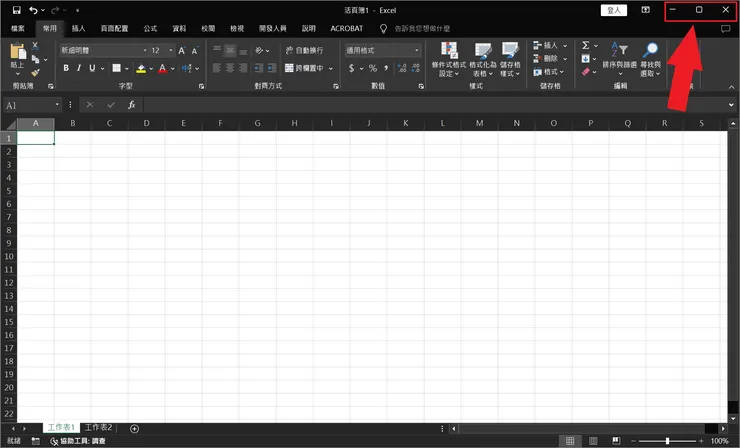
Task: Click Increase Decimal icon
Action: (x=402, y=68)
